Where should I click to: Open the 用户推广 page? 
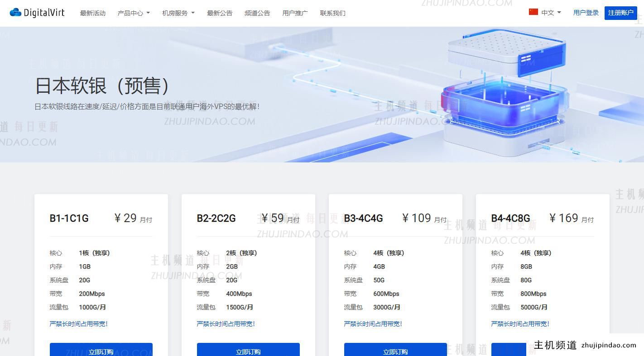[x=295, y=13]
